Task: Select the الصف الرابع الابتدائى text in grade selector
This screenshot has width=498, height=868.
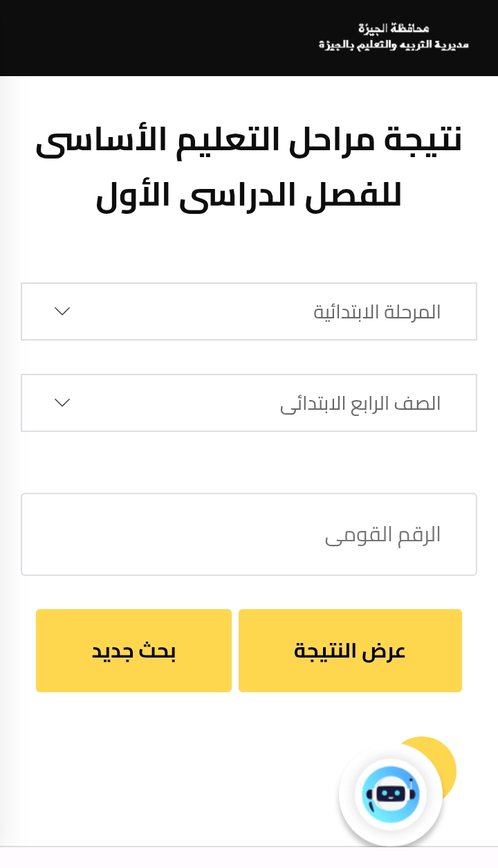Action: pyautogui.click(x=360, y=404)
